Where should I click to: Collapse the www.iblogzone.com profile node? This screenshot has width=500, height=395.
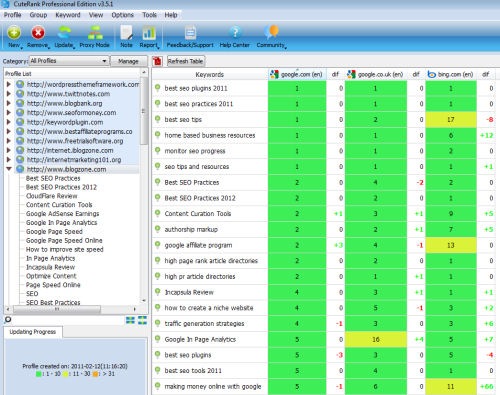coord(9,169)
